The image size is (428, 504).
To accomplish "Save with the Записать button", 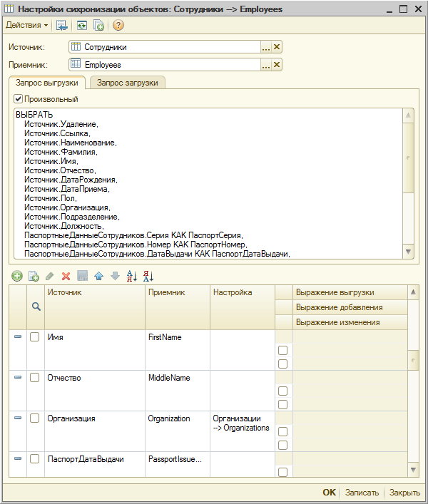I will coord(362,493).
